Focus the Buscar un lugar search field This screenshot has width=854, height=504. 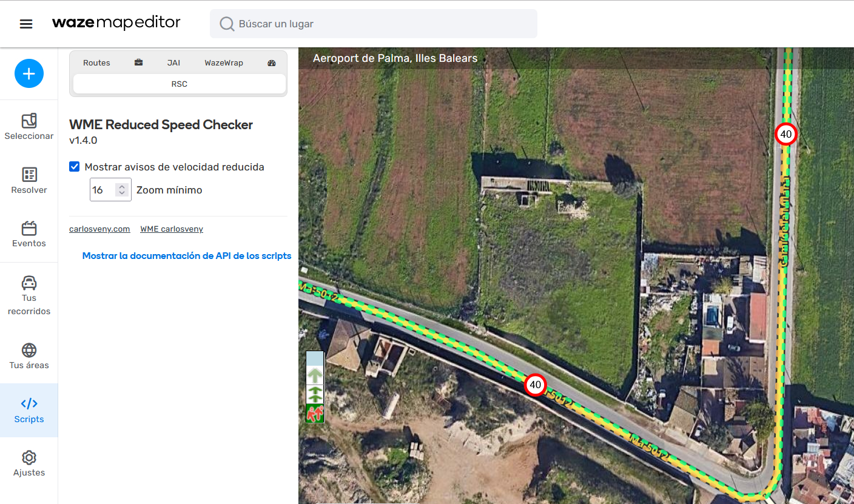tap(382, 24)
